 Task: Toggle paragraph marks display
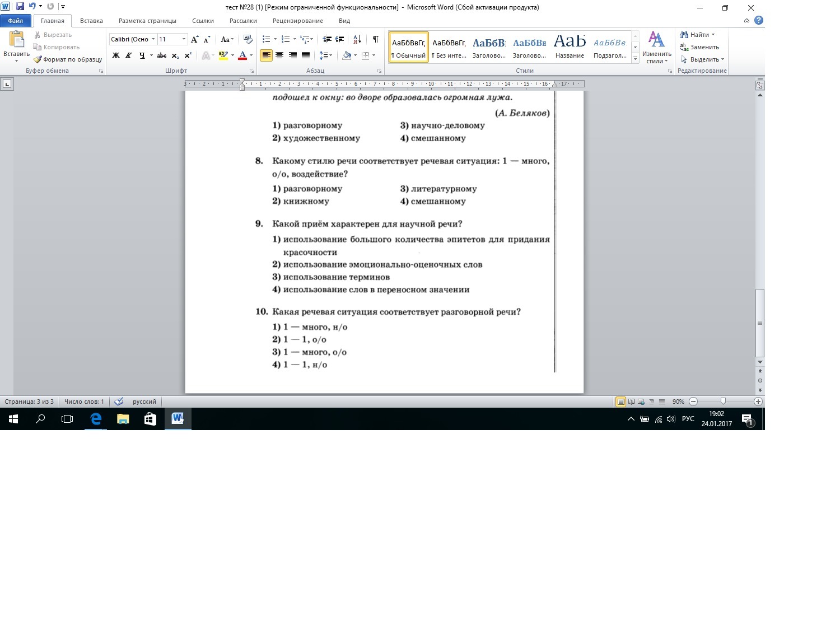pos(375,39)
